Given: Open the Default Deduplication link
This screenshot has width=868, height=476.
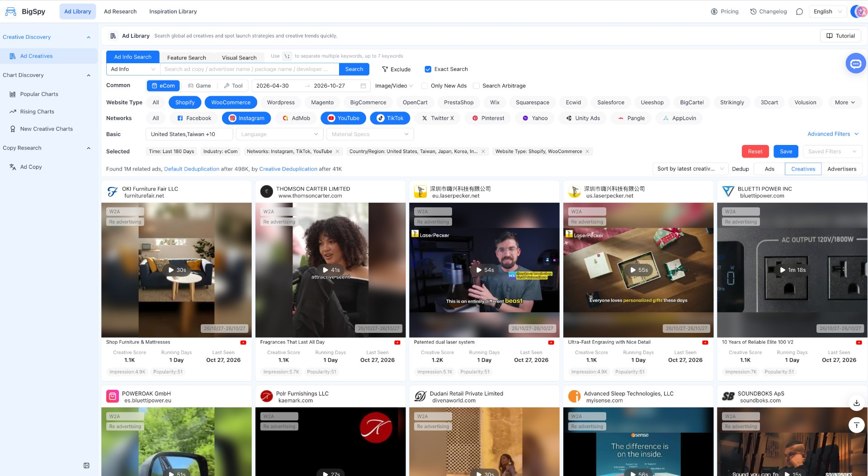Looking at the screenshot, I should pos(192,169).
